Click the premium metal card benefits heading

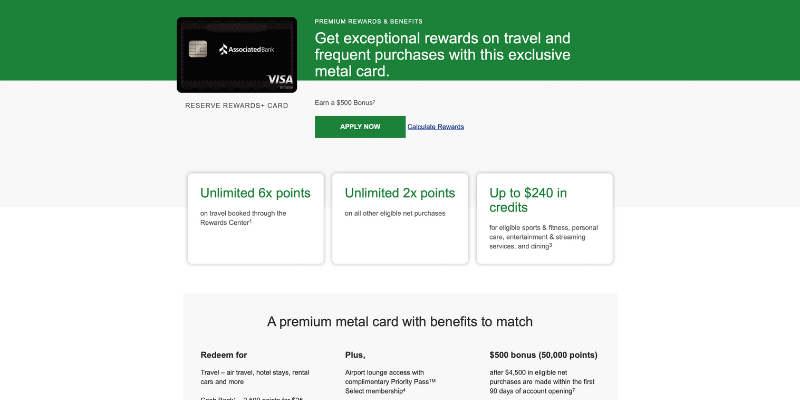click(400, 322)
